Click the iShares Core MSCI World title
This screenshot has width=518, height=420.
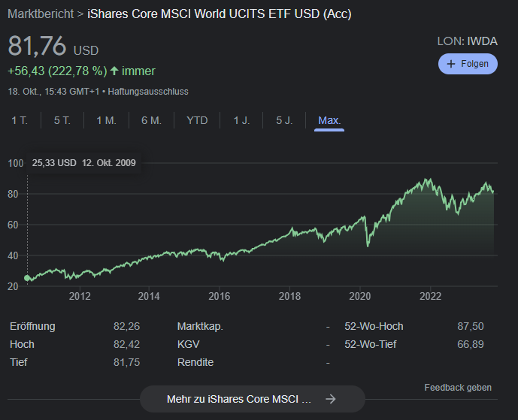(220, 14)
